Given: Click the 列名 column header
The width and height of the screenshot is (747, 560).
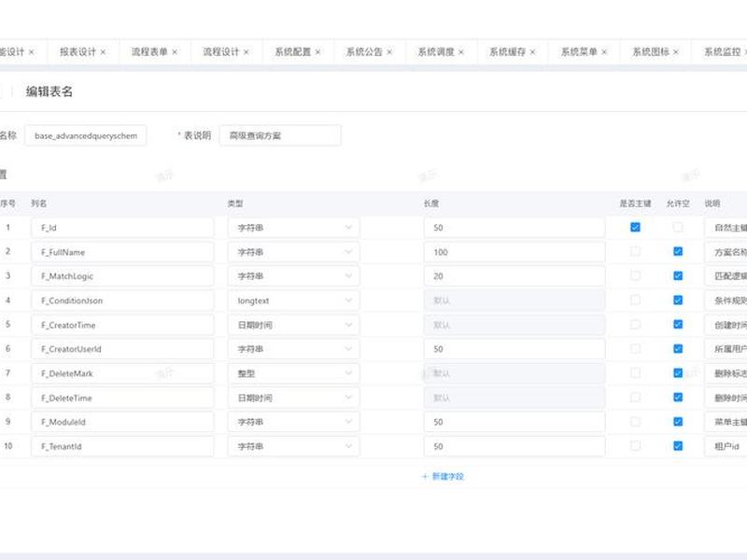Looking at the screenshot, I should (x=38, y=203).
